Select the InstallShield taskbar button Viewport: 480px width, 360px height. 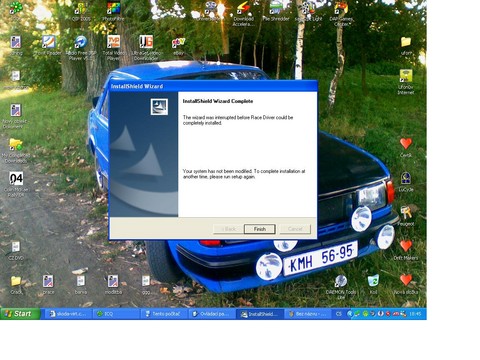[260, 314]
